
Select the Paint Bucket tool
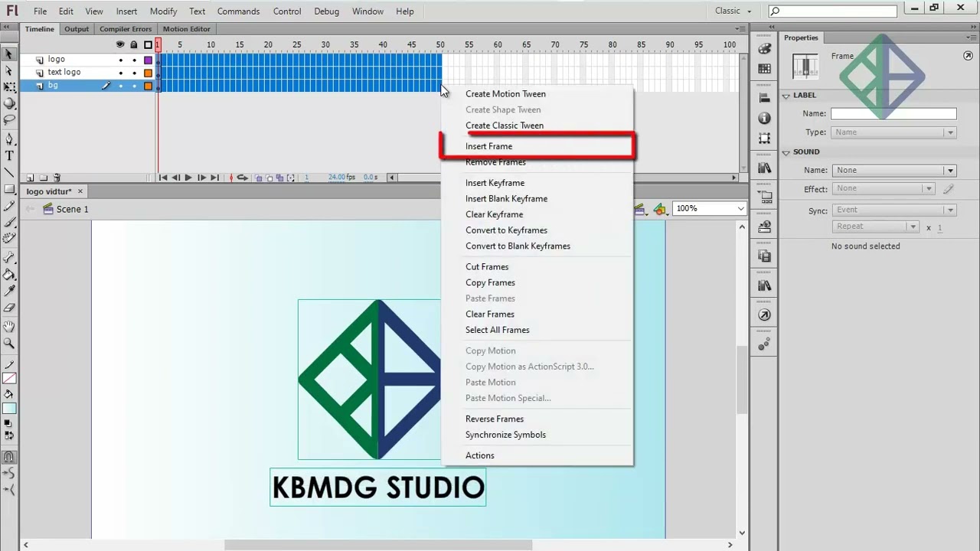[9, 275]
